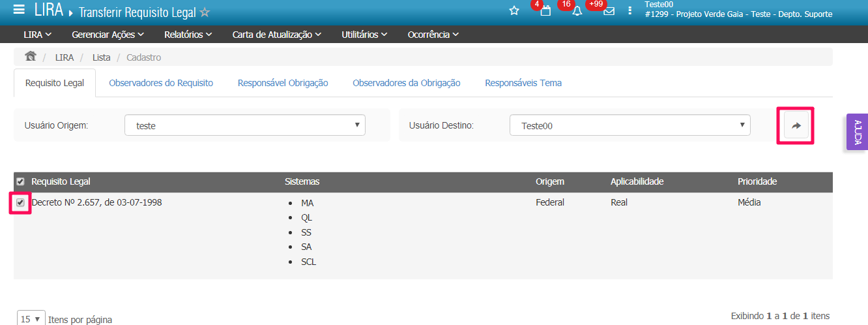The image size is (868, 325).
Task: Open bell notifications icon
Action: [x=577, y=10]
